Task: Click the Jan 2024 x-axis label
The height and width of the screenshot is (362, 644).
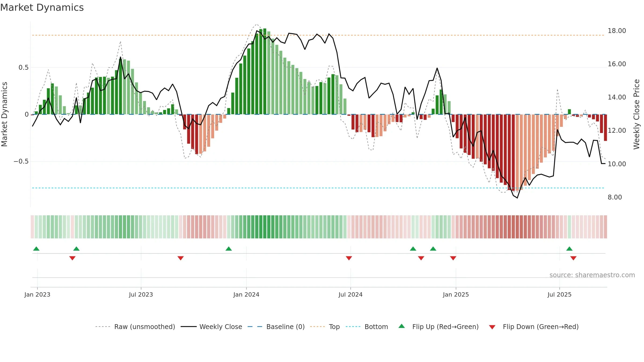Action: point(246,294)
